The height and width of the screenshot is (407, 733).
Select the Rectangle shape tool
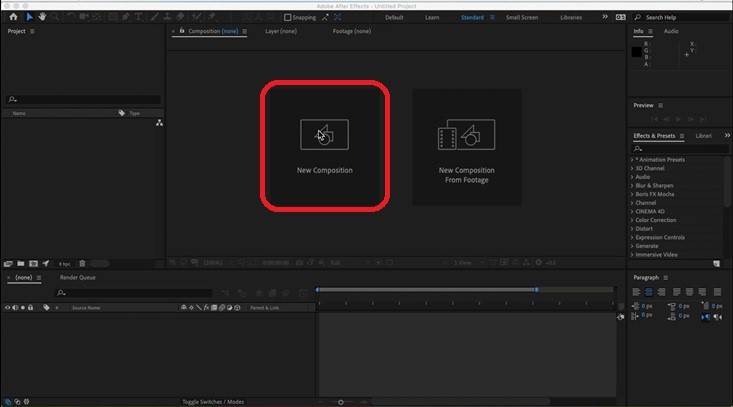point(113,17)
